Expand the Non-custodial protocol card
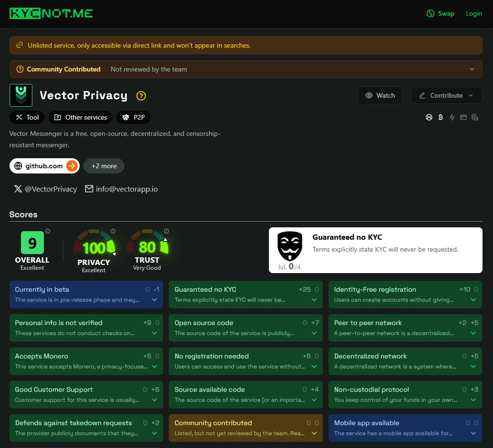The height and width of the screenshot is (448, 493). (405, 394)
